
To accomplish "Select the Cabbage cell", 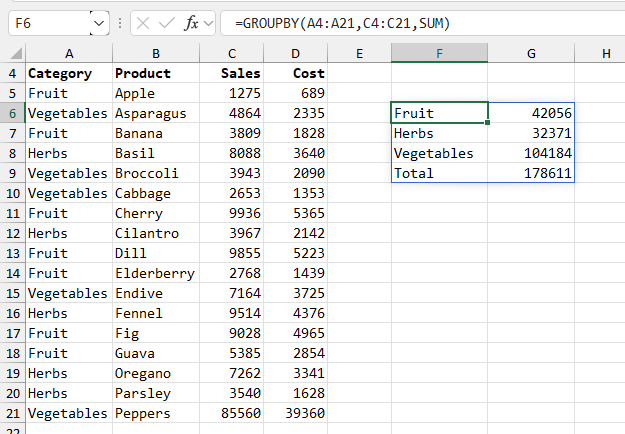I will [156, 193].
